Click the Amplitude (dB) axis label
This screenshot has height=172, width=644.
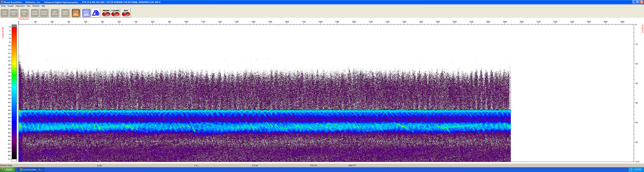click(3, 33)
